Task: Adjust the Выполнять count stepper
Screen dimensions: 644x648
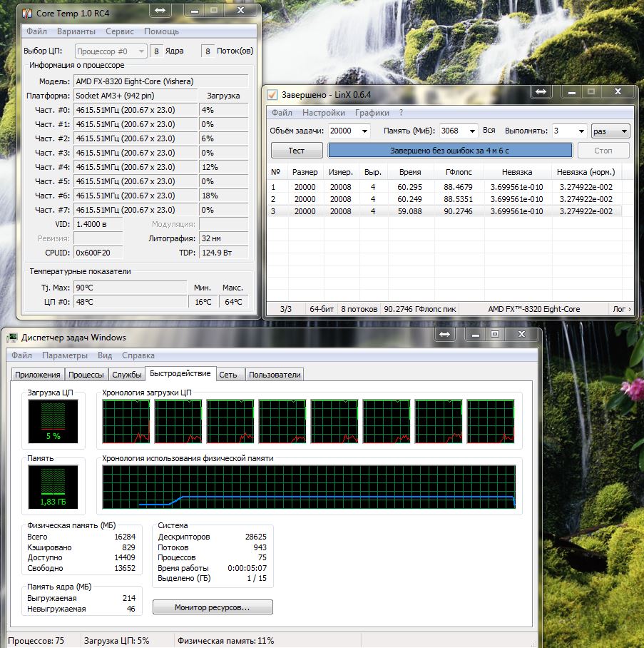Action: (580, 131)
